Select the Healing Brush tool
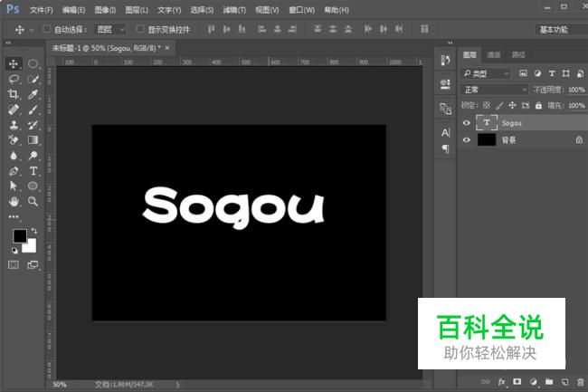This screenshot has height=392, width=588. click(x=14, y=110)
